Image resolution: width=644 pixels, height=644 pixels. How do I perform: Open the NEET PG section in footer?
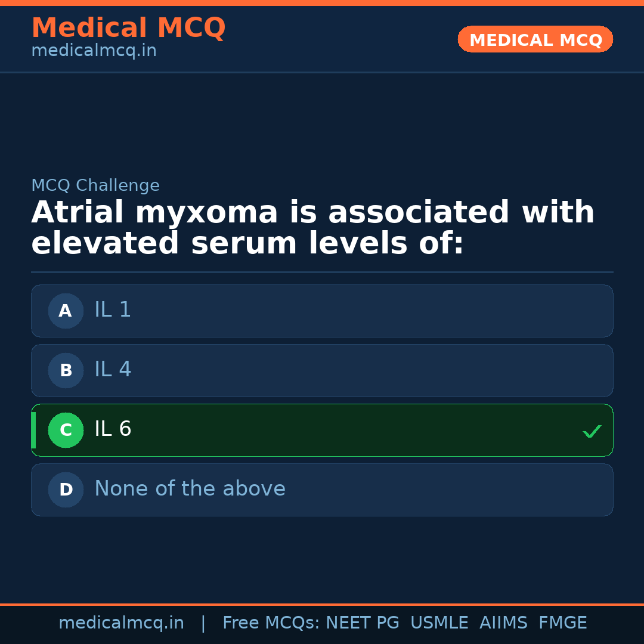tap(362, 623)
